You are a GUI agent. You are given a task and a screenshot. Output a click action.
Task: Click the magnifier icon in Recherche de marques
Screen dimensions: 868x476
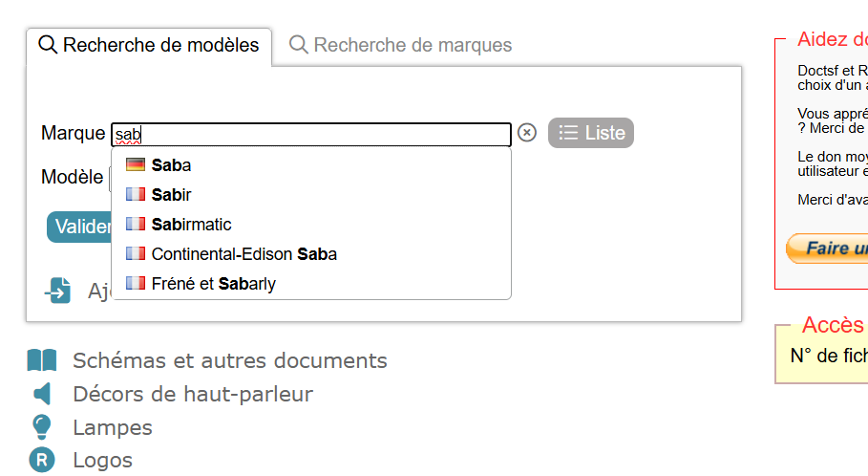(x=299, y=45)
